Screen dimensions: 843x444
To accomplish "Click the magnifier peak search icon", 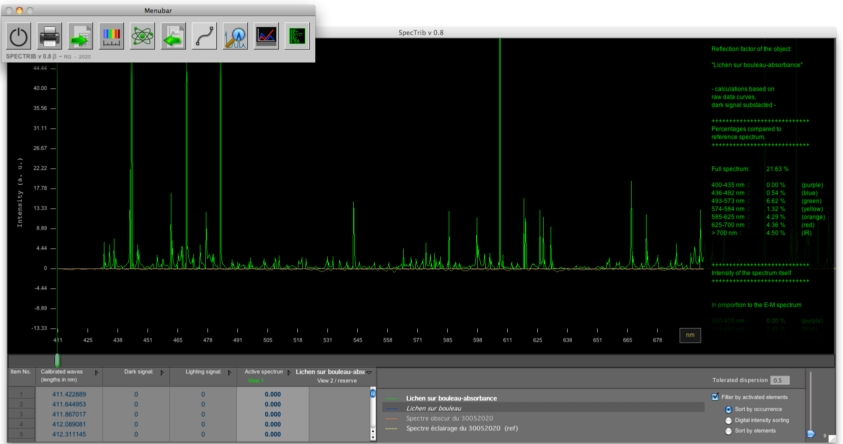I will [236, 36].
